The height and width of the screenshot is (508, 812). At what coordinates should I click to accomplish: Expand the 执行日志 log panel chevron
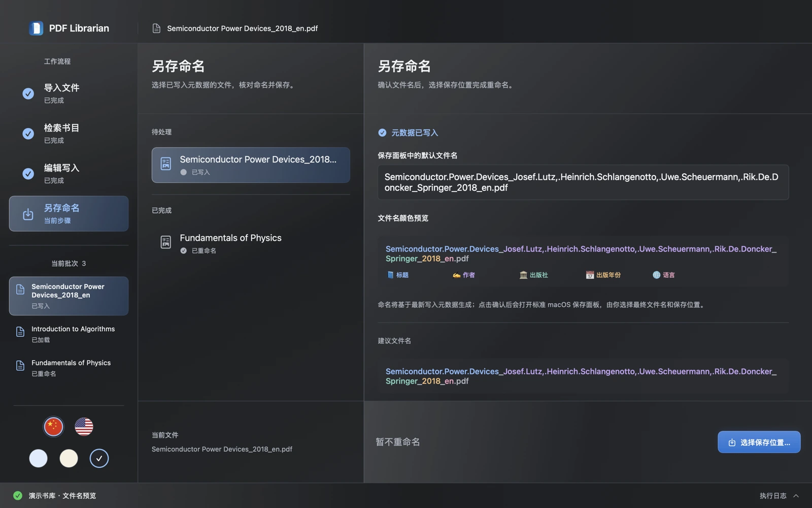[x=796, y=496]
